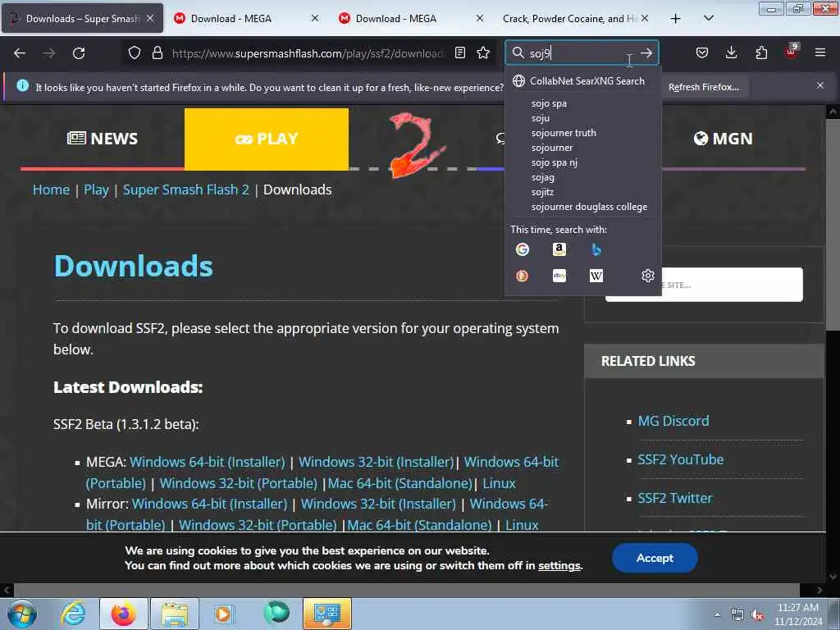Open the tracking protection shield icon
840x630 pixels.
135,53
